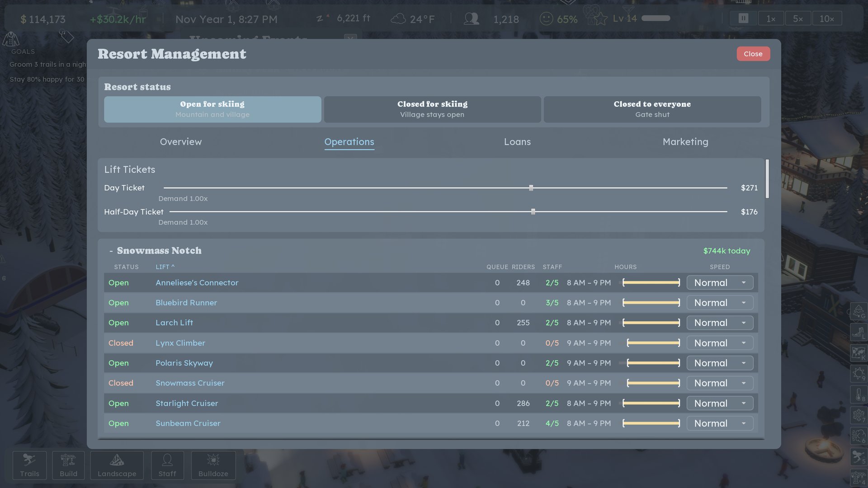Viewport: 868px width, 488px height.
Task: Pause the game with the pause icon
Action: (743, 19)
